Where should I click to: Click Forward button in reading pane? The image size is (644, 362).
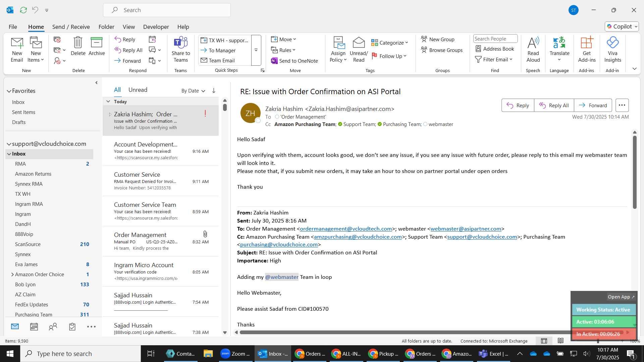click(593, 105)
